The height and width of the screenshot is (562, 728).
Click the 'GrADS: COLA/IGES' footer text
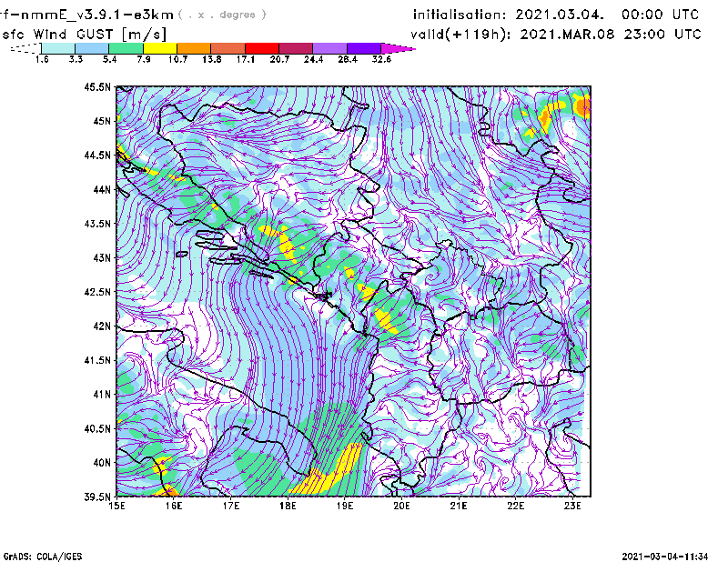43,557
